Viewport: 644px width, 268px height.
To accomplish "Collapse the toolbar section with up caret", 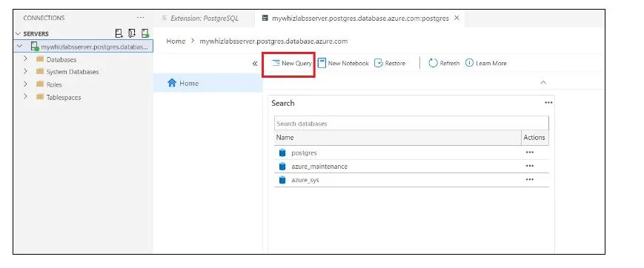I will click(543, 82).
